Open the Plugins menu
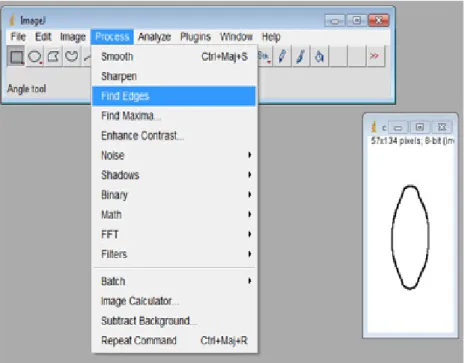465x363 pixels. [195, 37]
